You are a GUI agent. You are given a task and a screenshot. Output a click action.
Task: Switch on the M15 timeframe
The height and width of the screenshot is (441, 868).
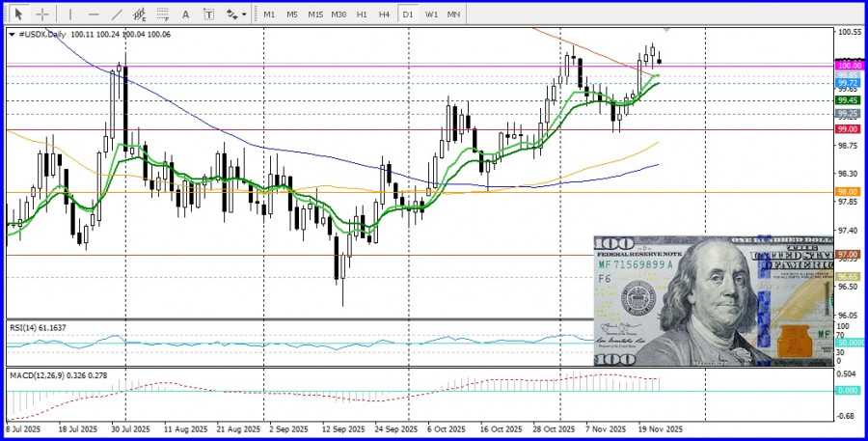click(x=315, y=14)
